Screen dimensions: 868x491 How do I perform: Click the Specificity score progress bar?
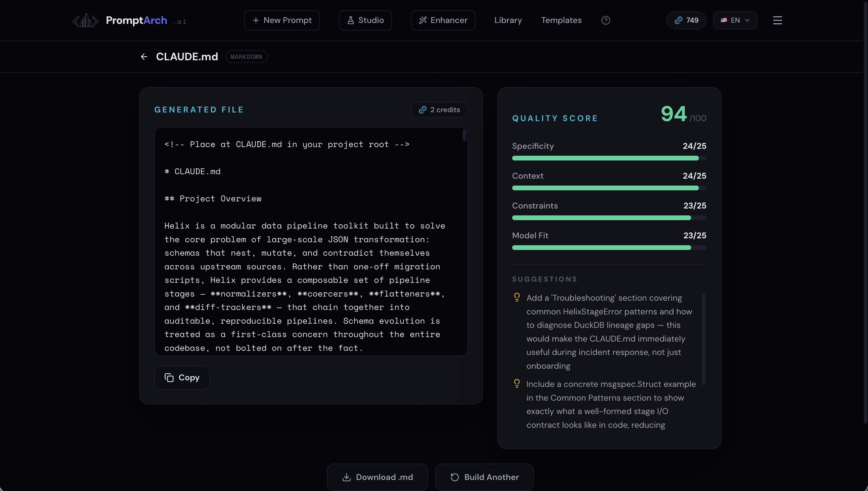pos(609,158)
